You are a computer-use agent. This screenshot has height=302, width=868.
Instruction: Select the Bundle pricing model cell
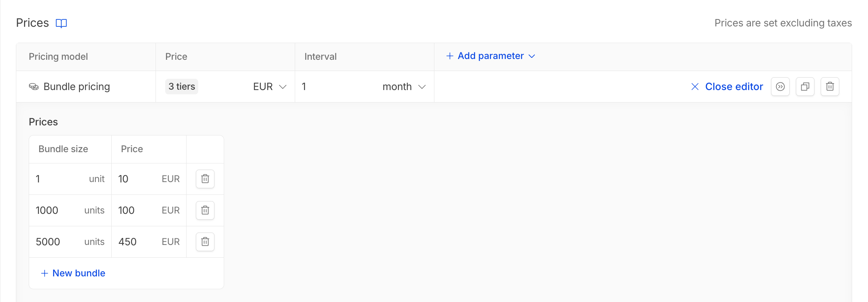86,87
